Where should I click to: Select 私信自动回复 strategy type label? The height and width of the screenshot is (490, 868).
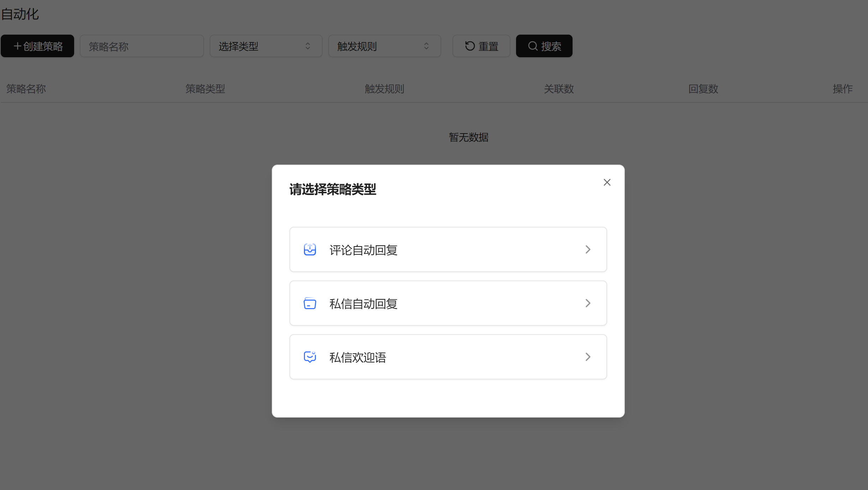coord(364,304)
